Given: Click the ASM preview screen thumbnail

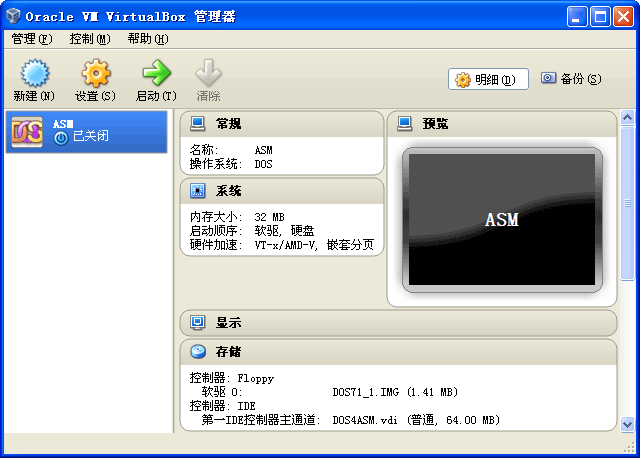Looking at the screenshot, I should (502, 220).
